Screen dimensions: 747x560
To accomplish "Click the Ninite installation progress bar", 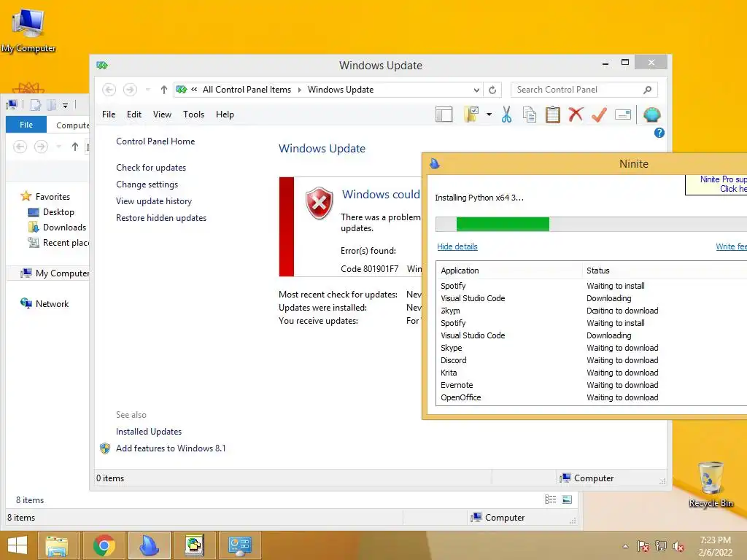I will click(x=591, y=224).
